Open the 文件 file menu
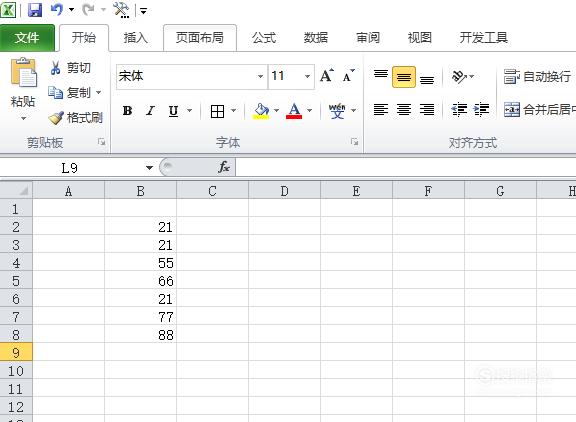 tap(27, 37)
